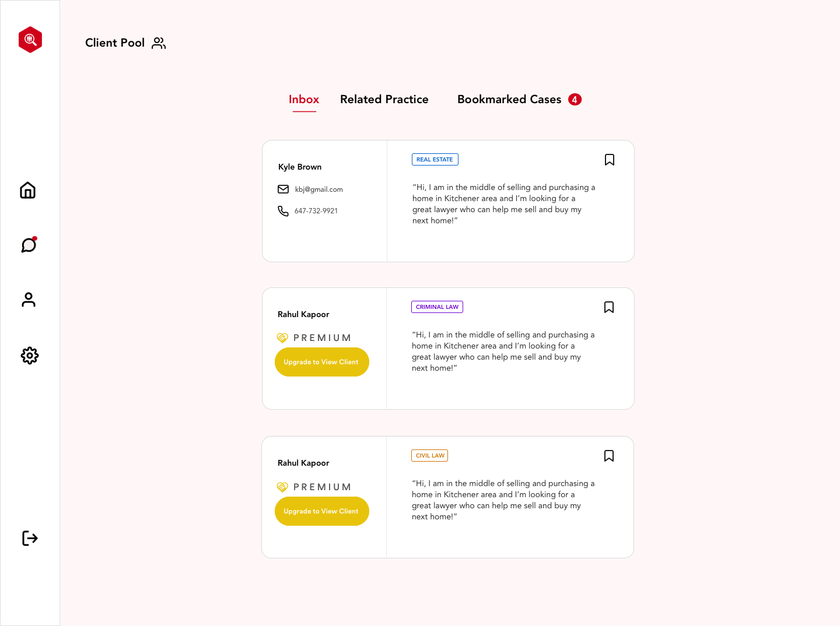The width and height of the screenshot is (840, 626).
Task: Click PREMIUM label on Civil Law card
Action: (322, 487)
